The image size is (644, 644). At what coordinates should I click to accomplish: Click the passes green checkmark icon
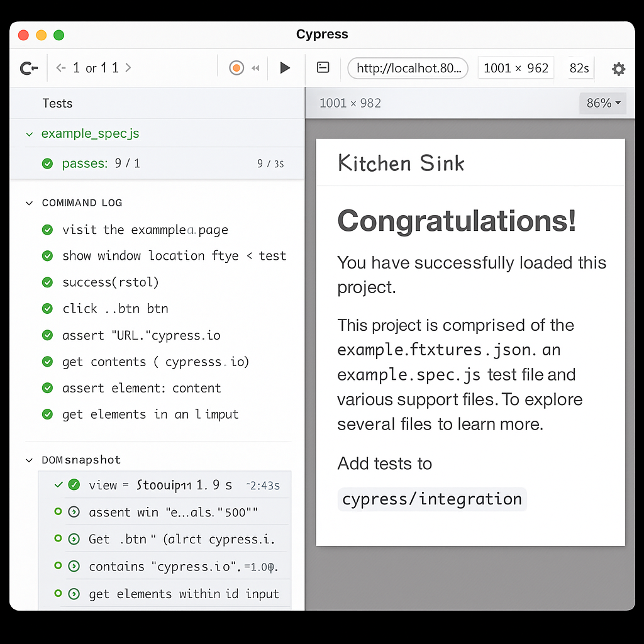(x=47, y=164)
